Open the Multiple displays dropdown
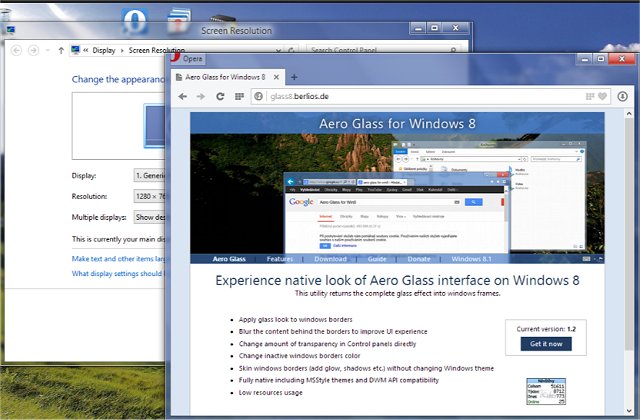The width and height of the screenshot is (640, 420). [149, 217]
